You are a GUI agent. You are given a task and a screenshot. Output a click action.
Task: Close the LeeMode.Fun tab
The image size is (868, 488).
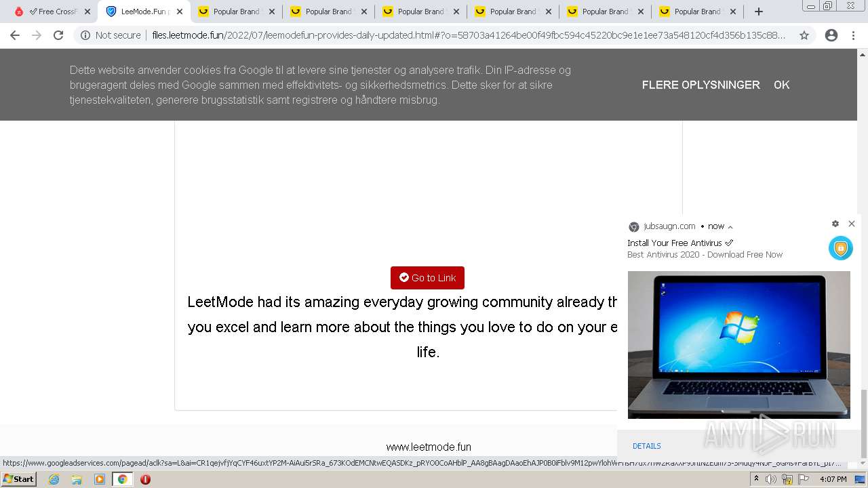point(180,12)
